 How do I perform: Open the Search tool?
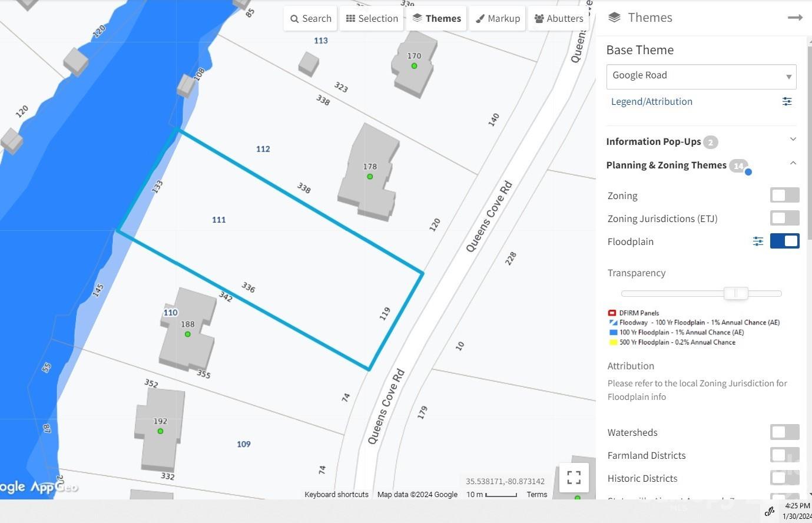[x=310, y=18]
